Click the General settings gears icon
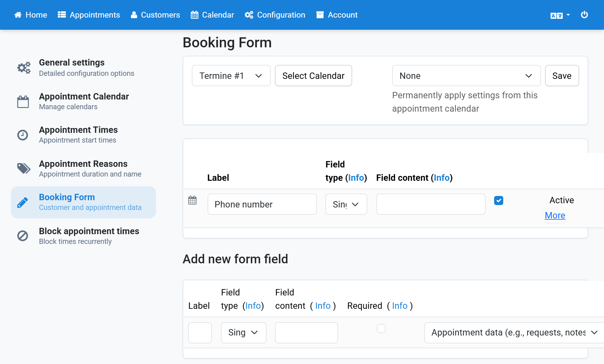This screenshot has width=604, height=364. 24,68
